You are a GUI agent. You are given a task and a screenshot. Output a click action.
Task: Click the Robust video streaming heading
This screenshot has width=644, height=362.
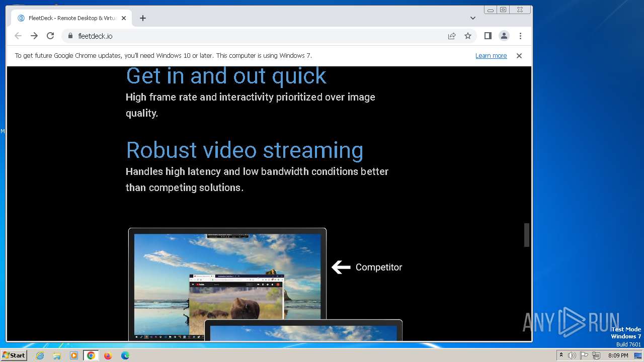coord(245,150)
